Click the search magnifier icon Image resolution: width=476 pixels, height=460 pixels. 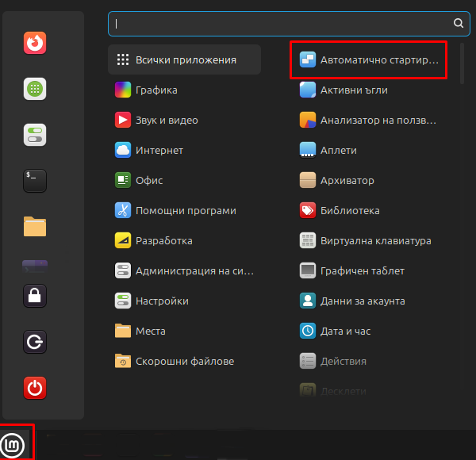pyautogui.click(x=458, y=23)
